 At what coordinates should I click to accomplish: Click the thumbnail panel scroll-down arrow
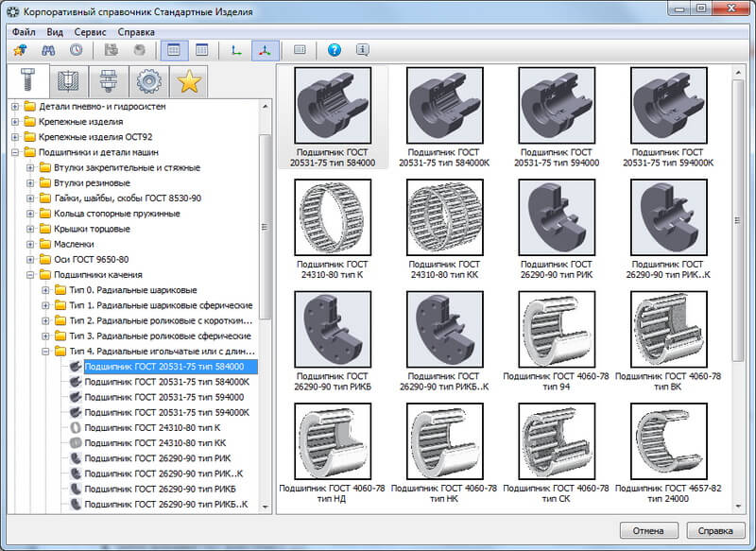coord(738,507)
